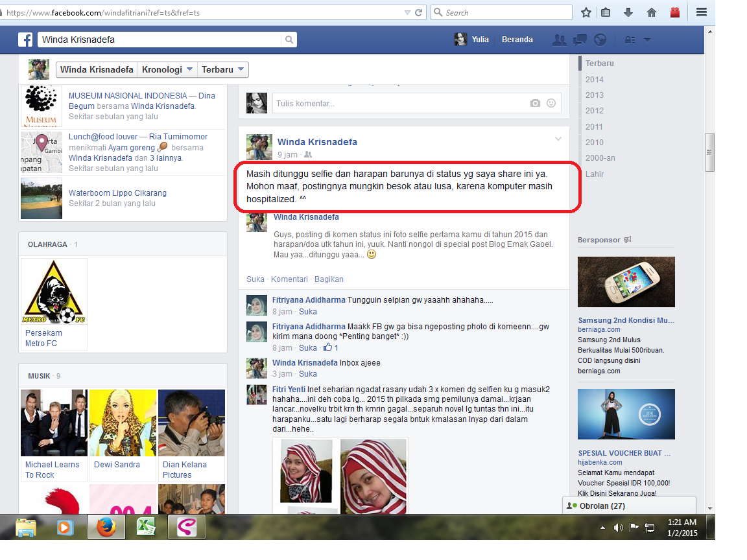Open the striped hijab selfie photo

[340, 476]
